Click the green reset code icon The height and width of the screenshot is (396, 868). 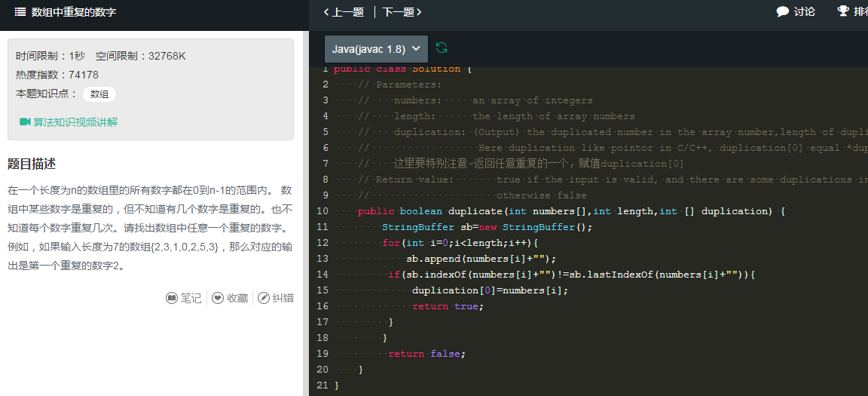442,48
